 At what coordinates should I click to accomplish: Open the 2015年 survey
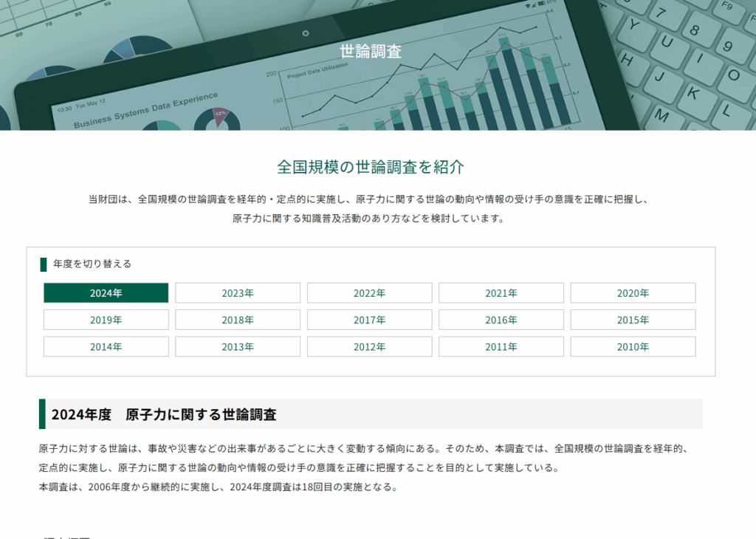click(x=633, y=320)
